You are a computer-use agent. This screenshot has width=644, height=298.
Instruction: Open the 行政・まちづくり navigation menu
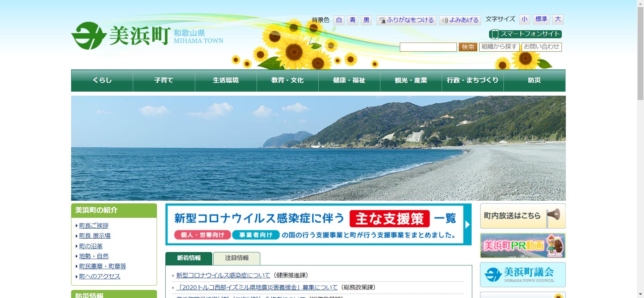tap(473, 81)
